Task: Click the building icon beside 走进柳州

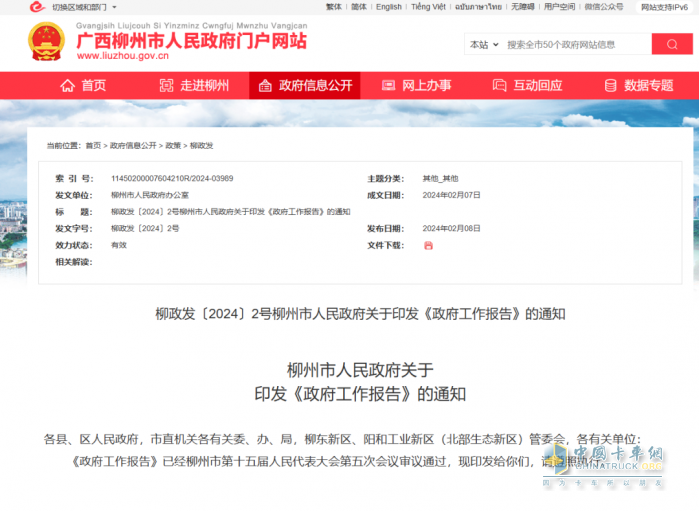Action: 165,86
